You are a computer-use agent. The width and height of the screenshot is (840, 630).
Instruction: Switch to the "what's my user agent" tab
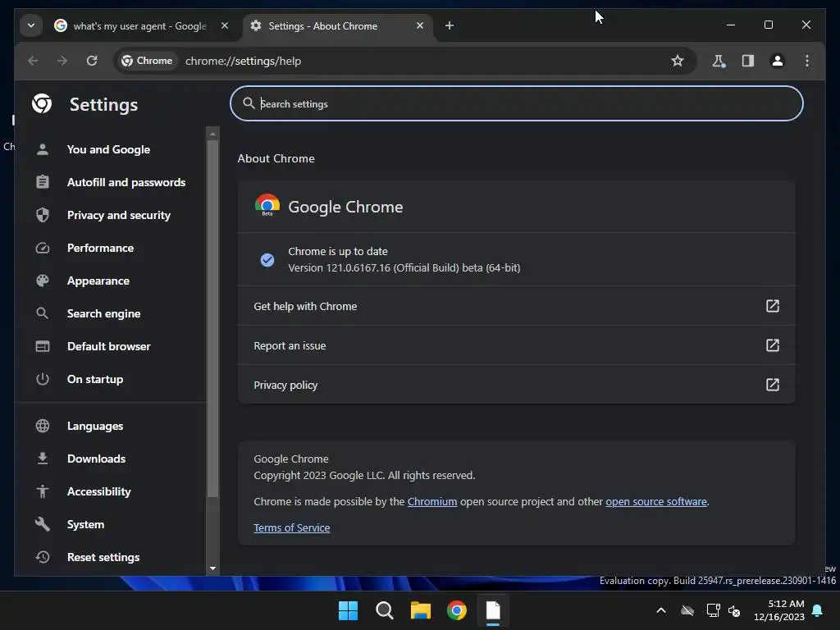coord(139,25)
